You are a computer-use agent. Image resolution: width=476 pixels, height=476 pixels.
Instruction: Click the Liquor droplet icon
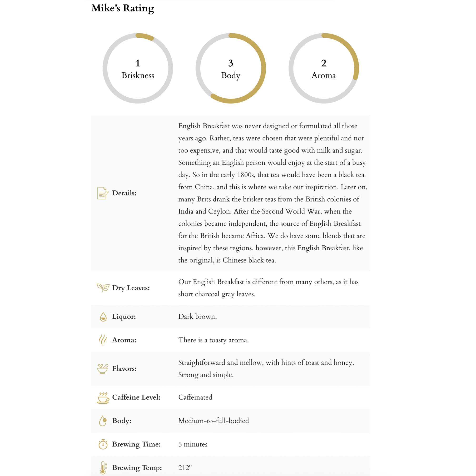[103, 317]
